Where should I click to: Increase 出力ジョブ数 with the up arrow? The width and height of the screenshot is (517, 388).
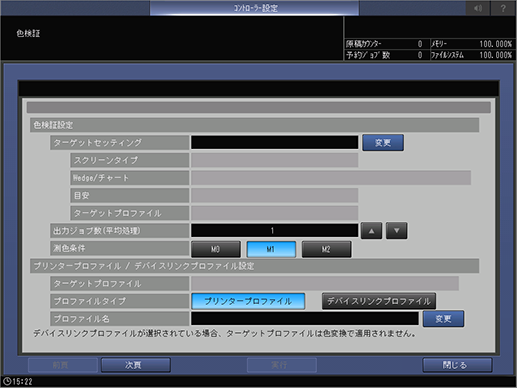[371, 231]
